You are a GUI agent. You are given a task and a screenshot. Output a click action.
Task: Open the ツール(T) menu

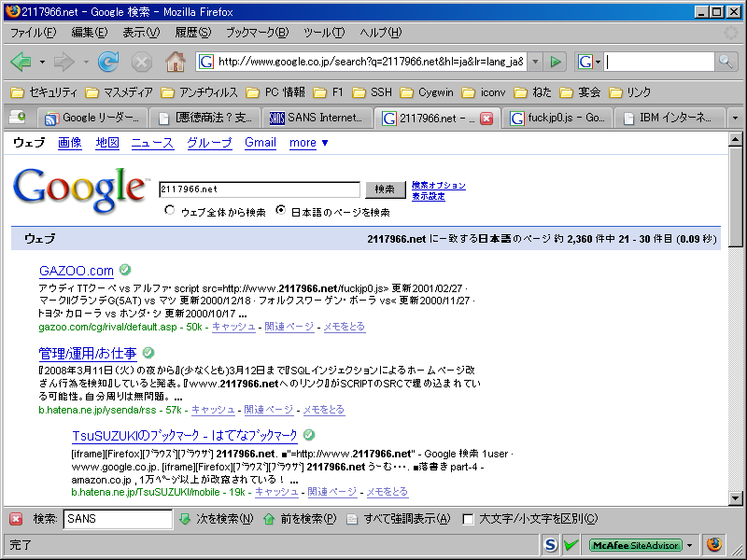tap(324, 33)
